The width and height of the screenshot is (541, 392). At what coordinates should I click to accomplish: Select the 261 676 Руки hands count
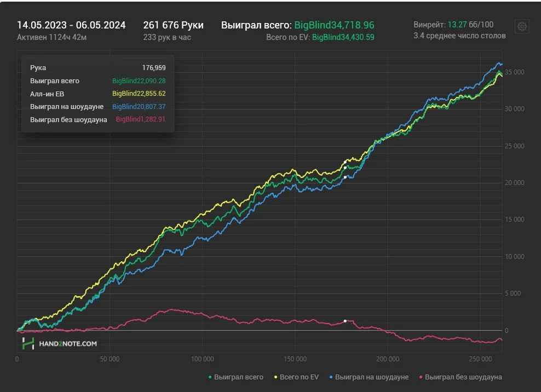click(x=173, y=25)
